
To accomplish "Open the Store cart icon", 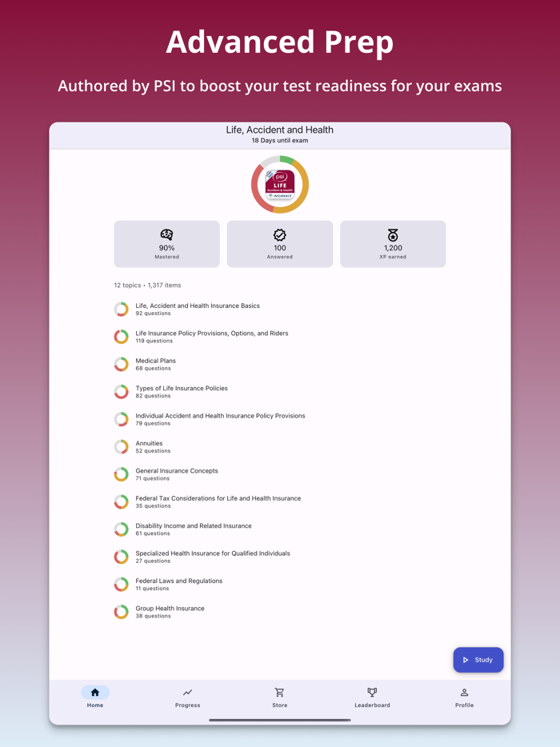I will pos(280,692).
